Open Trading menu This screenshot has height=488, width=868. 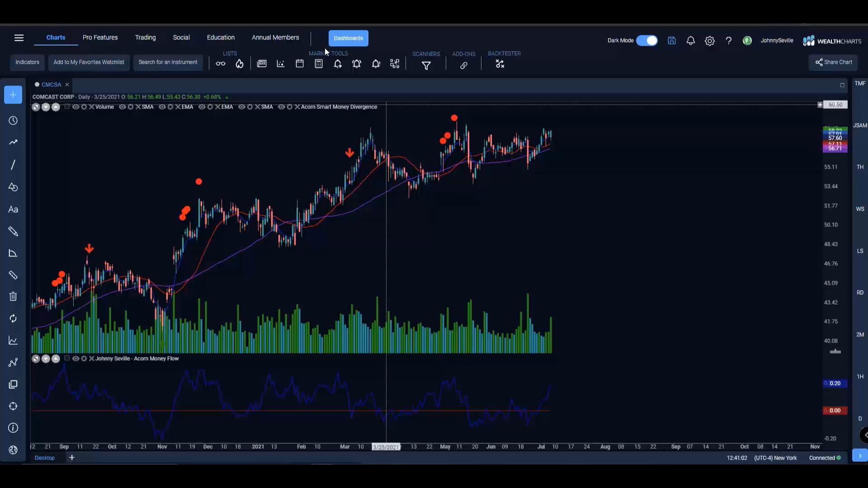tap(146, 38)
